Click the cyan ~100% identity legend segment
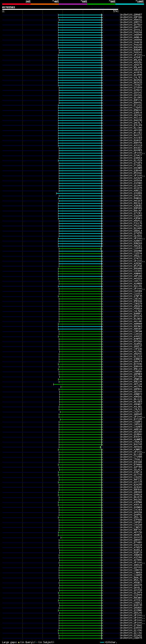Viewport: 146px width, 644px height. 130,4
